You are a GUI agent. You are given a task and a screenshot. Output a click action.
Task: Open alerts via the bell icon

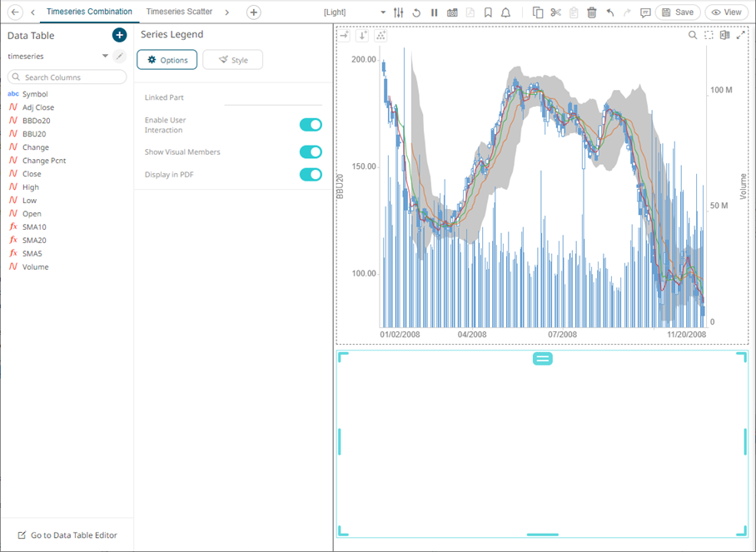click(x=505, y=12)
